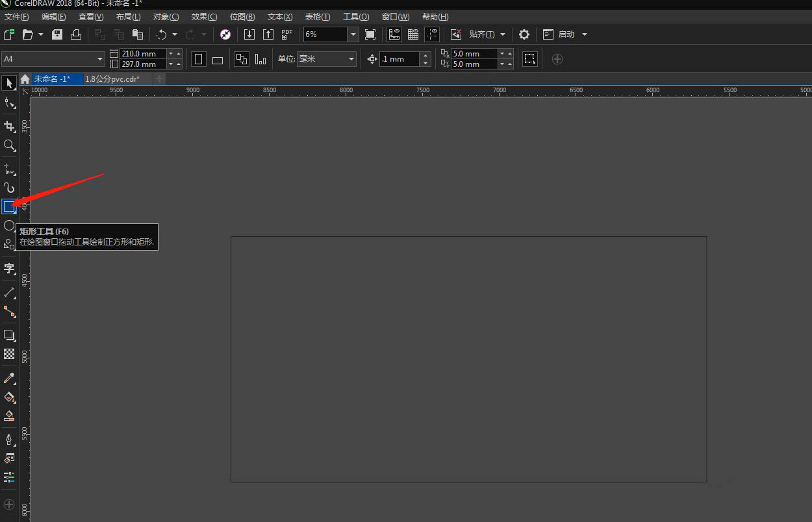Click the 贴齐(T) snap-to button
The height and width of the screenshot is (522, 812).
481,34
